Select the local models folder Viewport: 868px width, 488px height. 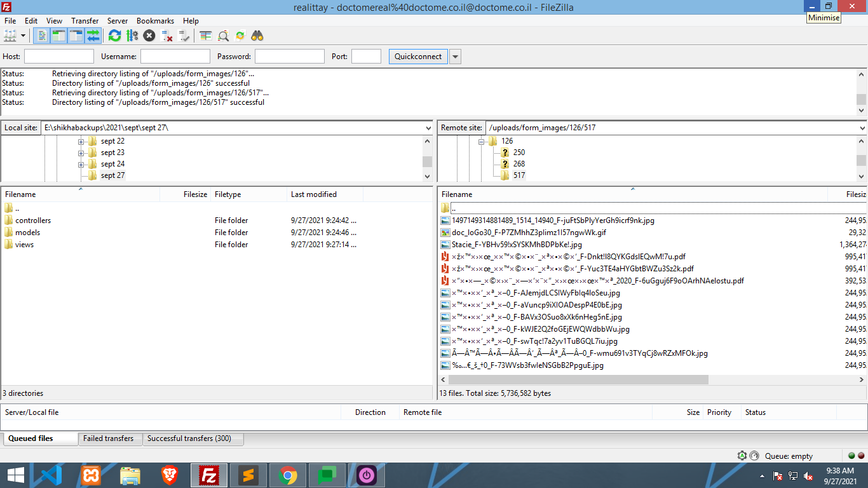28,233
